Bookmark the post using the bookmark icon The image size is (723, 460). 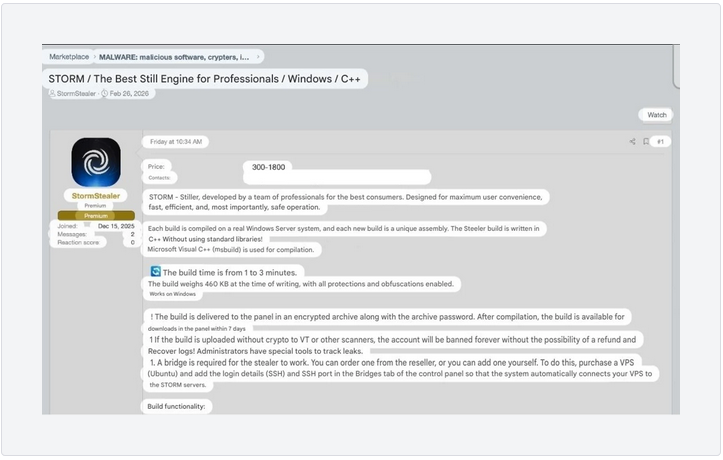pos(646,142)
